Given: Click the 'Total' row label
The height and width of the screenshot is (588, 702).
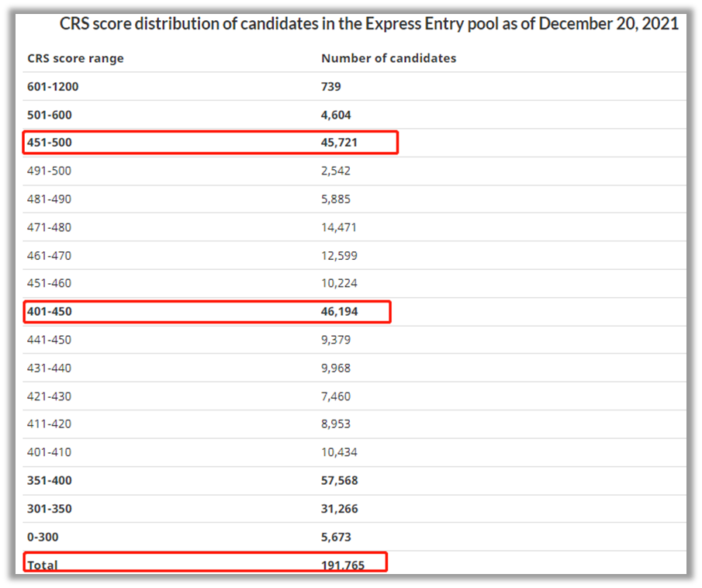Looking at the screenshot, I should (43, 565).
